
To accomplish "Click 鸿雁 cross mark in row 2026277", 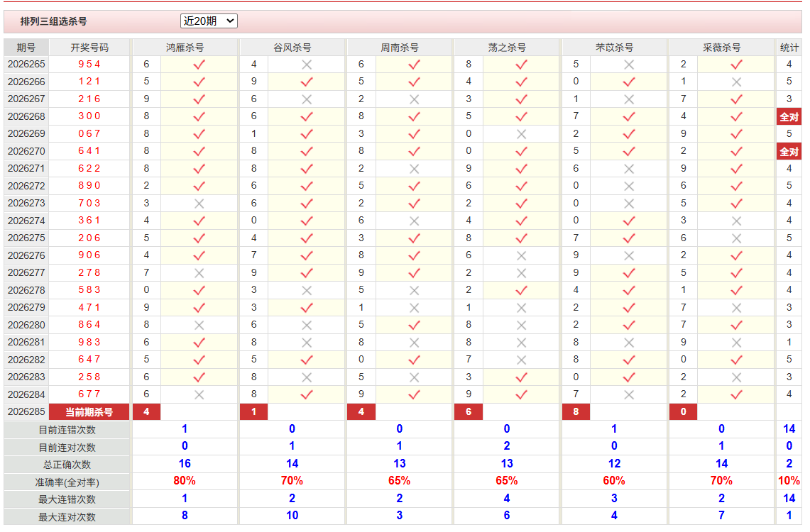I will pos(199,273).
